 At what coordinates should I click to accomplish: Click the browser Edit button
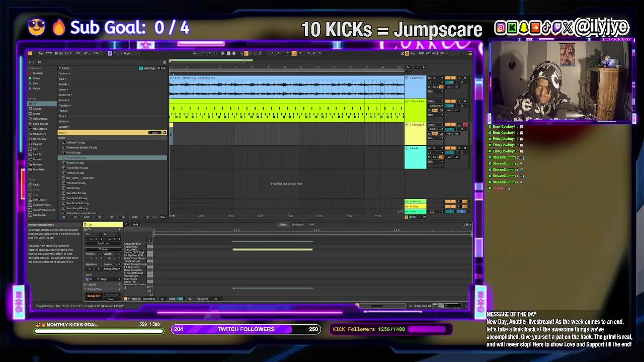point(162,68)
